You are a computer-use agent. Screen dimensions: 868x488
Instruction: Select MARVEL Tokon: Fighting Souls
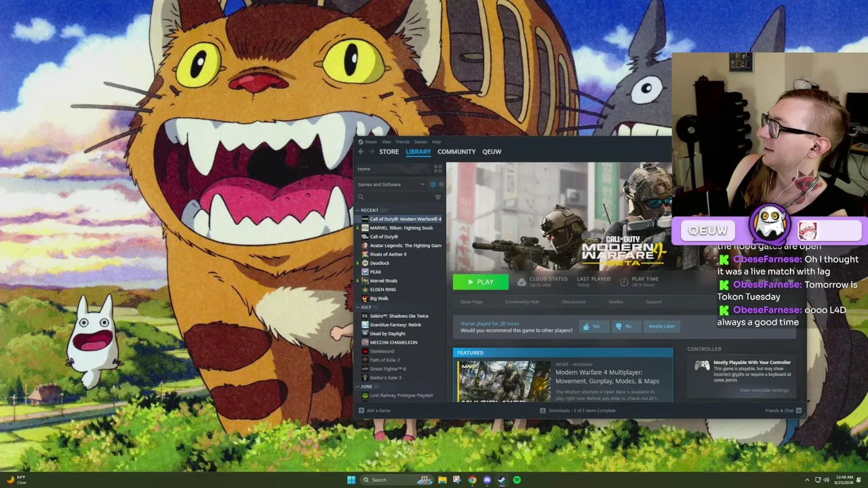pos(399,228)
